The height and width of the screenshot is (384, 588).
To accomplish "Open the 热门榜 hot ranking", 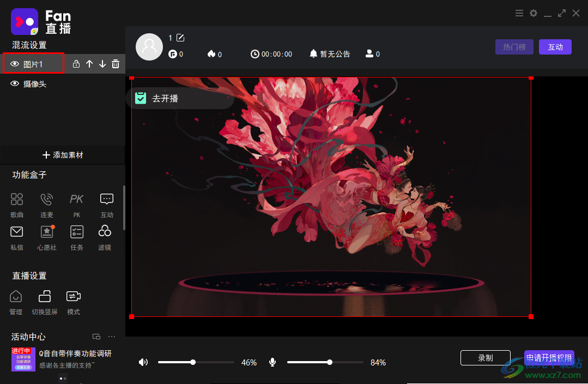I will [x=514, y=47].
